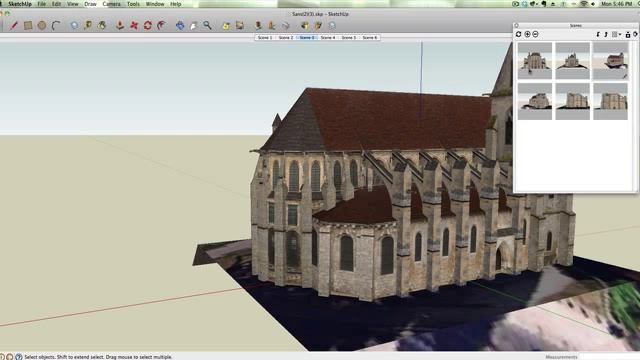
Task: Select the Zoom magnifier tool
Action: 208,26
